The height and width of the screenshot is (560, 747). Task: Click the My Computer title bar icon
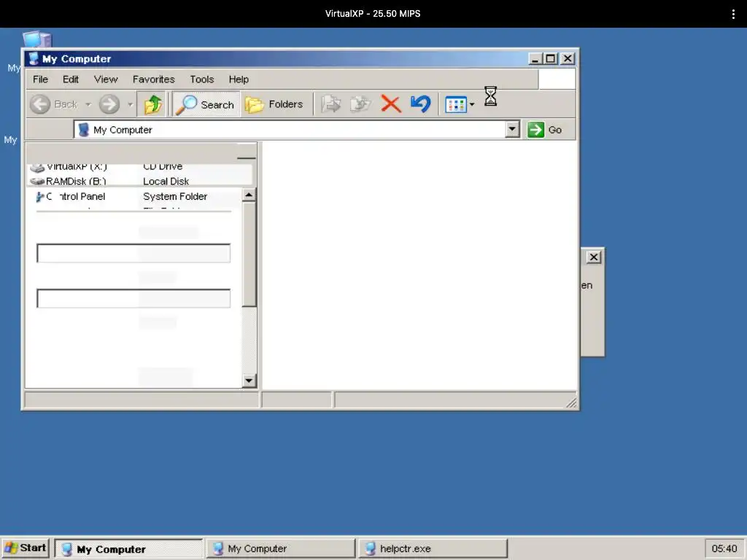click(34, 58)
